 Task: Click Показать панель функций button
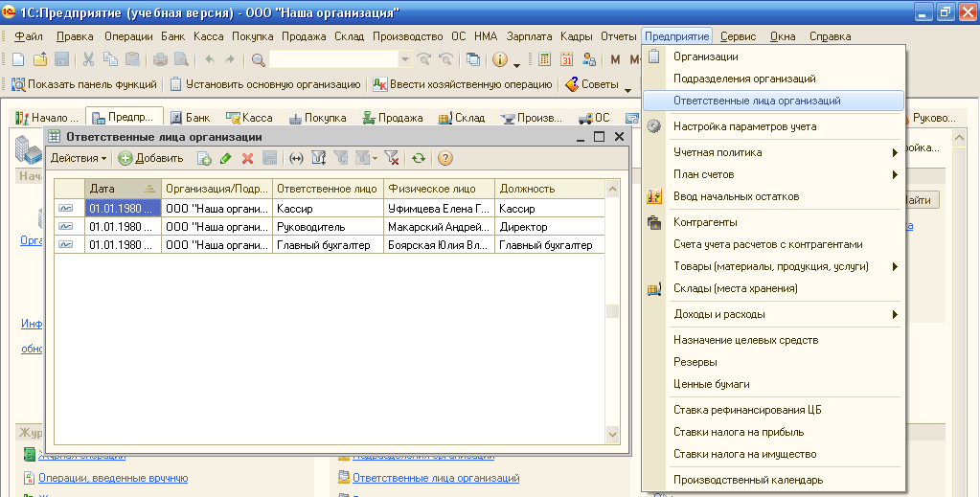point(84,84)
